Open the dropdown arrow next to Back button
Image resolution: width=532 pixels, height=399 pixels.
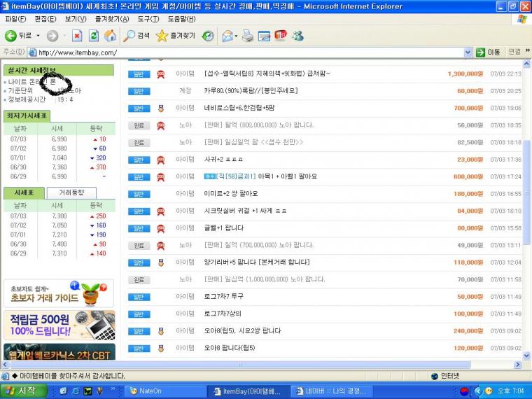pyautogui.click(x=38, y=36)
